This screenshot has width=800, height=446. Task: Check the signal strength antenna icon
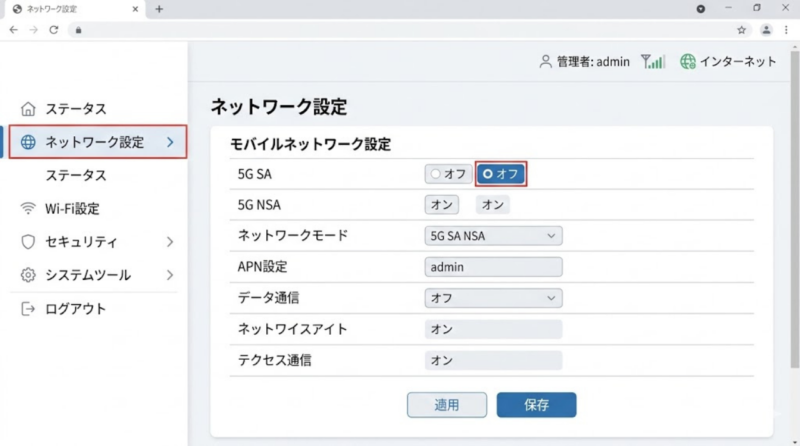tap(653, 62)
